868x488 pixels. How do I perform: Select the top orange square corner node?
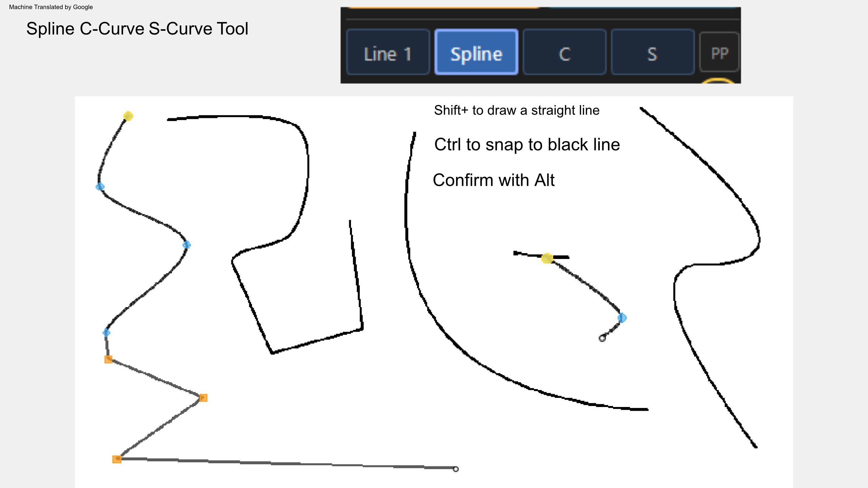pyautogui.click(x=108, y=359)
